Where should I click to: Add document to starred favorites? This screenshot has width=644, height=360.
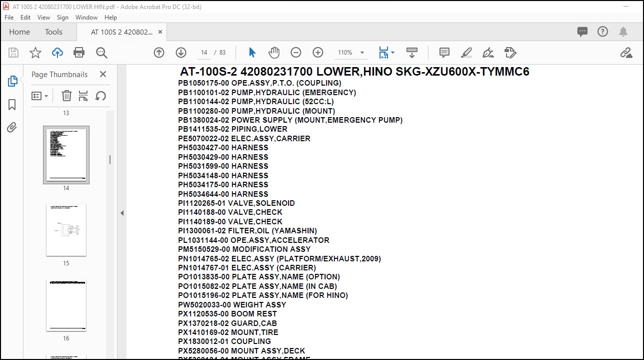coord(35,53)
